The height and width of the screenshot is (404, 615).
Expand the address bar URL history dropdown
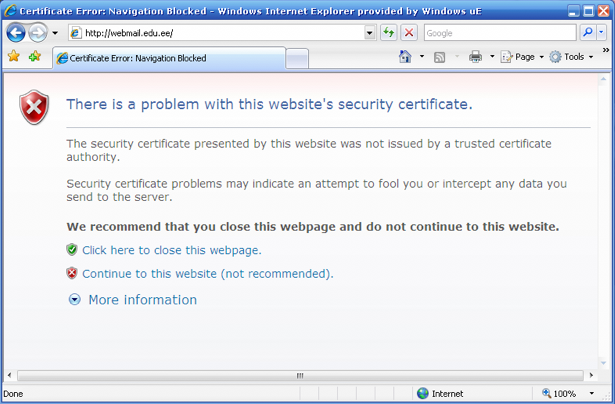click(369, 33)
